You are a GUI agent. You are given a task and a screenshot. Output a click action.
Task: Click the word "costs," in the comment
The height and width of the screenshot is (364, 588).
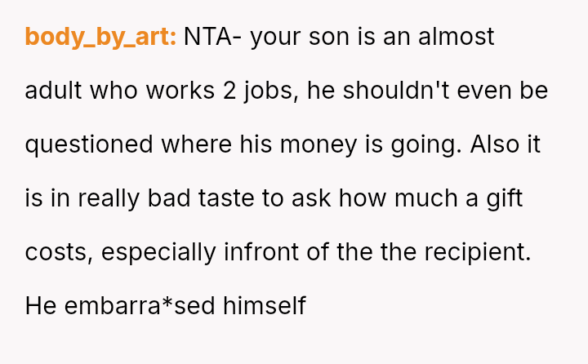tap(59, 252)
